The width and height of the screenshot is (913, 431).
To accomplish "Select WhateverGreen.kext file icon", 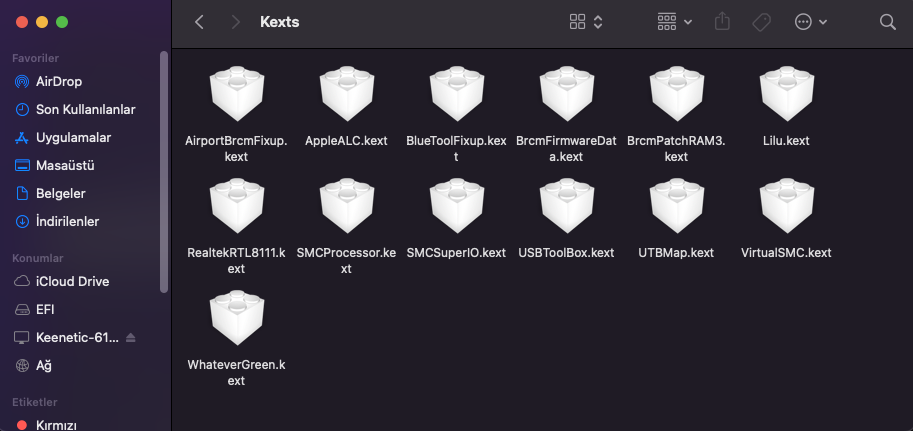I will pos(236,322).
